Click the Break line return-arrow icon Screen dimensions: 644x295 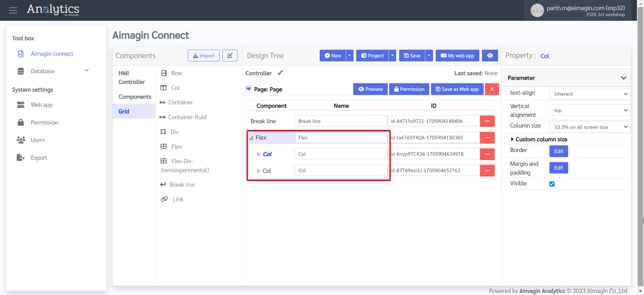click(163, 184)
